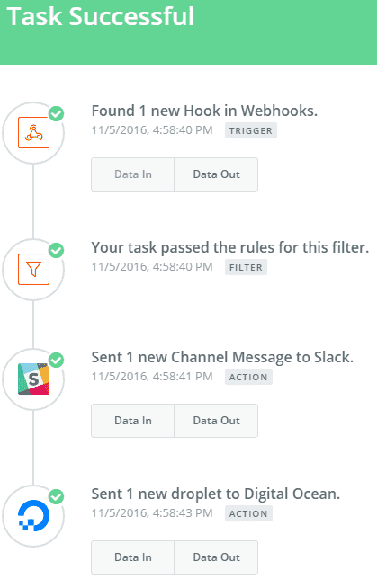
Task: Click green checkmark on Digital Ocean step
Action: (57, 497)
